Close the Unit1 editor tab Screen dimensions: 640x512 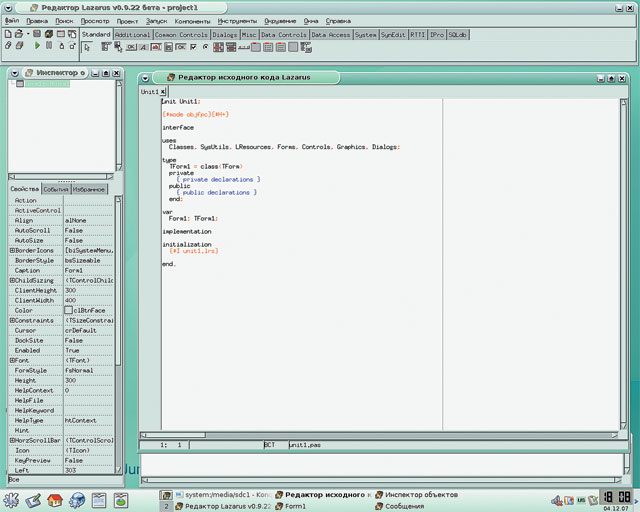click(x=163, y=92)
